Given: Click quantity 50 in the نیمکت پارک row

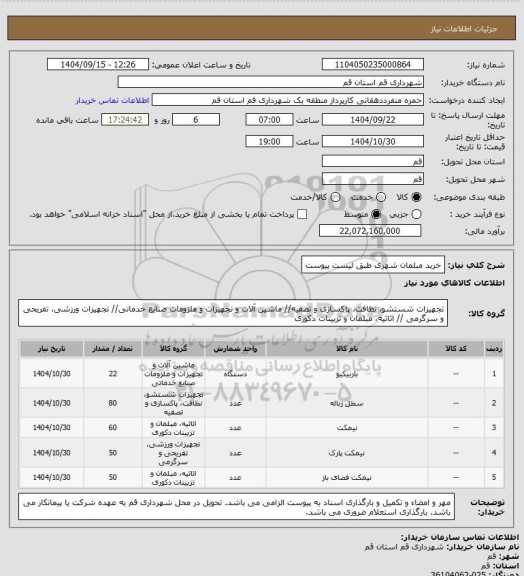Looking at the screenshot, I should [112, 453].
